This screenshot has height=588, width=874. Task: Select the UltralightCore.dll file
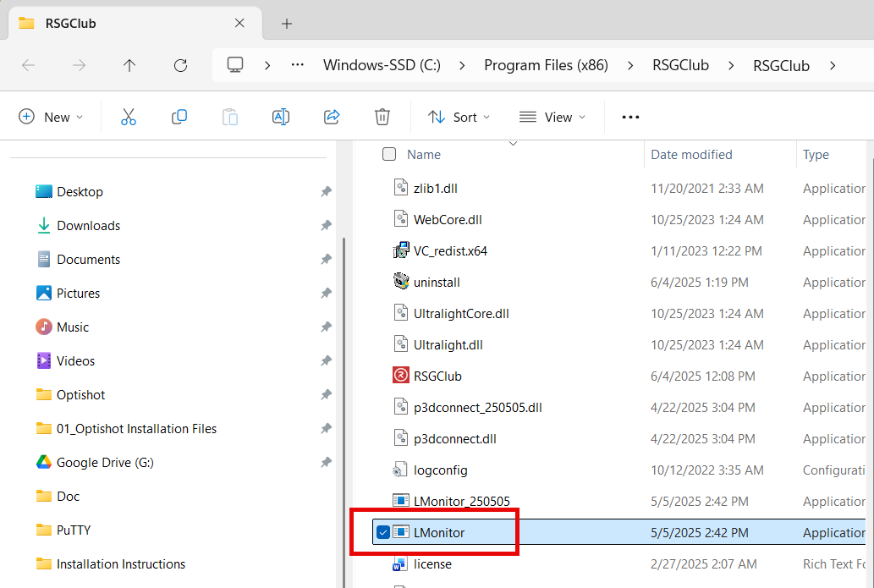coord(461,313)
